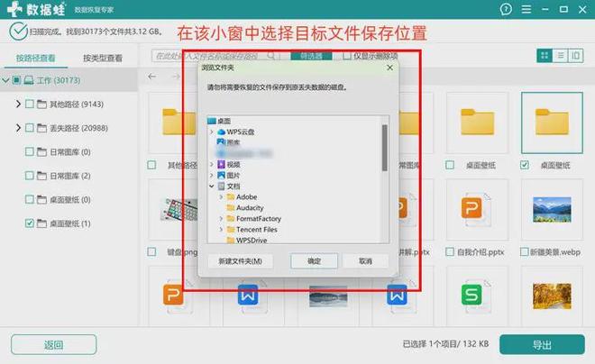Expand the FormatFactory folder node
This screenshot has height=364, width=595.
pyautogui.click(x=220, y=219)
